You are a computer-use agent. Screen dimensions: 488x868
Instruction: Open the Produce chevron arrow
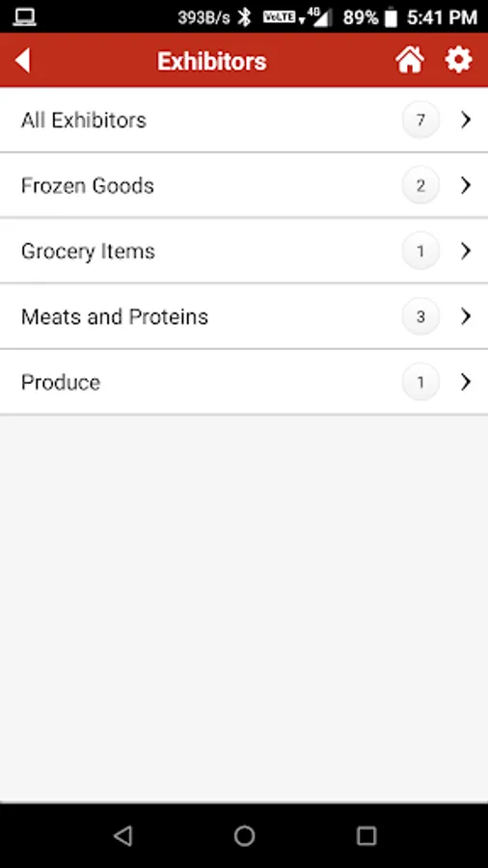coord(466,382)
